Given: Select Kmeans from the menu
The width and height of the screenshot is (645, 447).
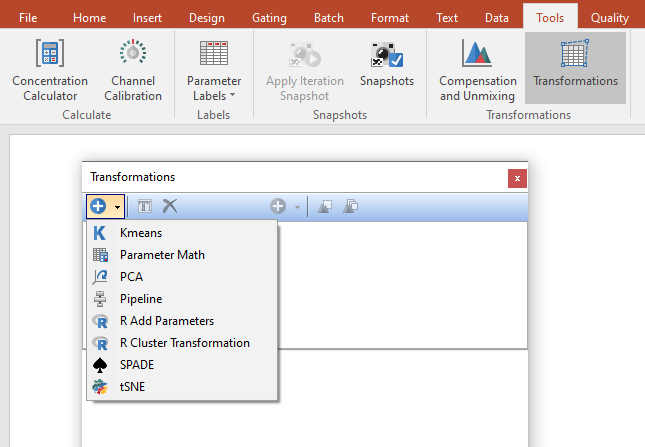Looking at the screenshot, I should coord(182,233).
